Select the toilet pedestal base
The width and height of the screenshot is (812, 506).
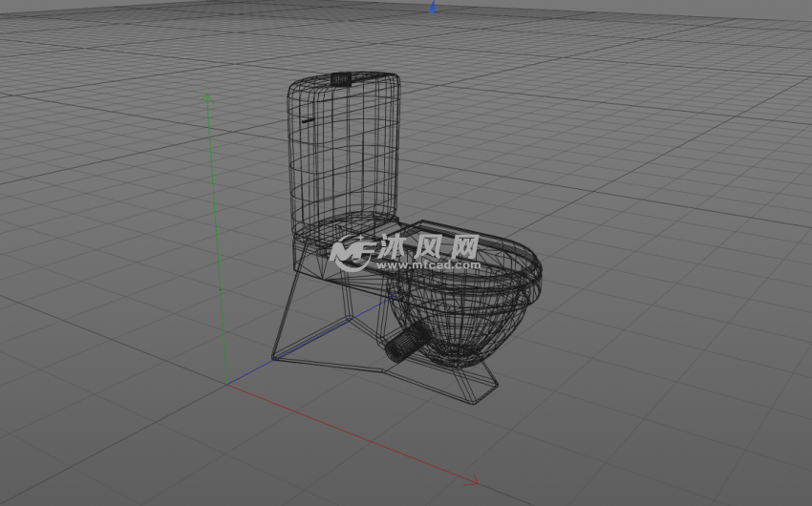[x=325, y=325]
